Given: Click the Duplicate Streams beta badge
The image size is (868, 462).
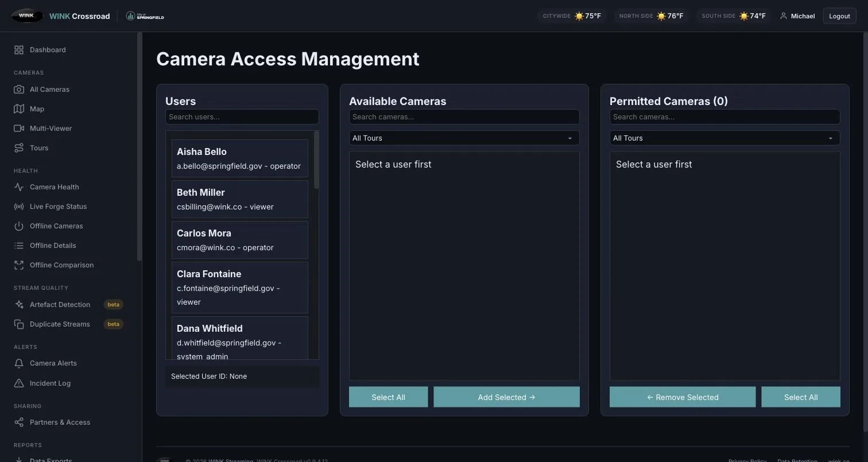Looking at the screenshot, I should pyautogui.click(x=113, y=324).
